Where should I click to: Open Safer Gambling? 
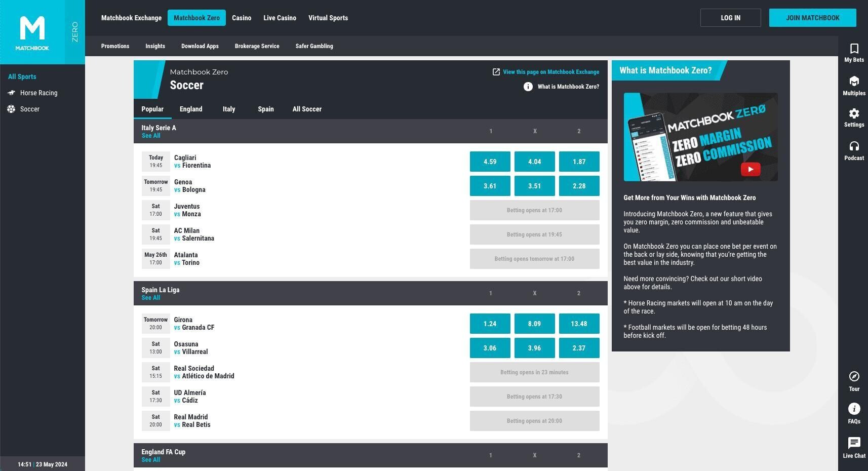pos(314,46)
